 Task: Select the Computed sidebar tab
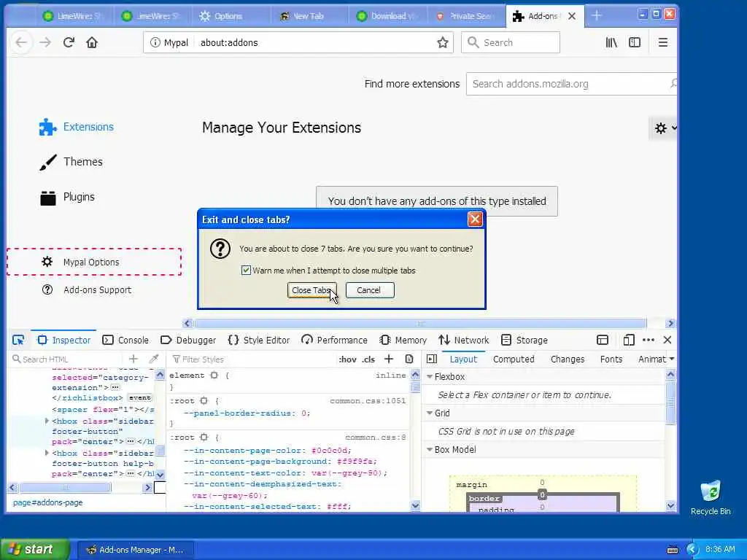[x=514, y=359]
